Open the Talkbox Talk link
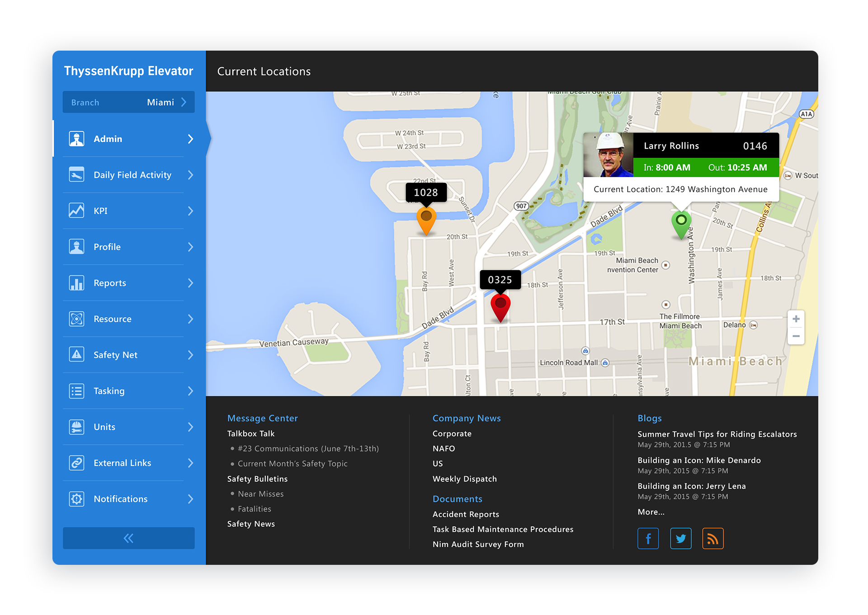Viewport: 868px width, 615px height. pos(251,433)
